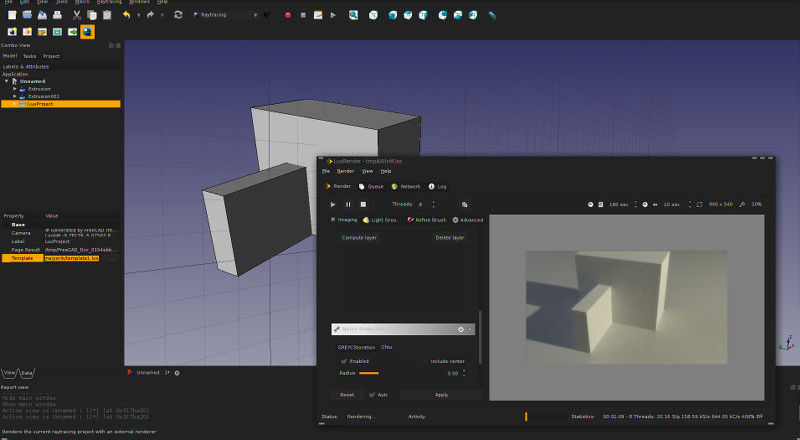This screenshot has width=800, height=440.
Task: Click the copy to clipboard icon in LuxRender
Action: coord(464,204)
